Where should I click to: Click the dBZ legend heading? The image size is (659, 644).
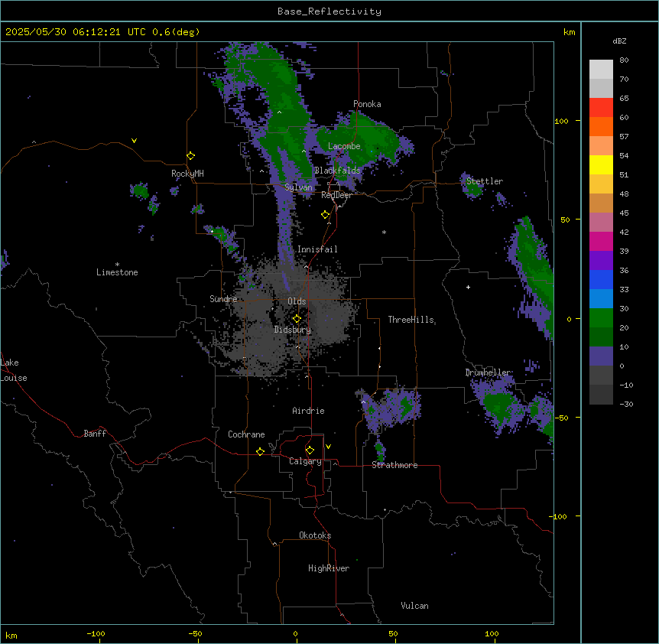click(x=619, y=41)
